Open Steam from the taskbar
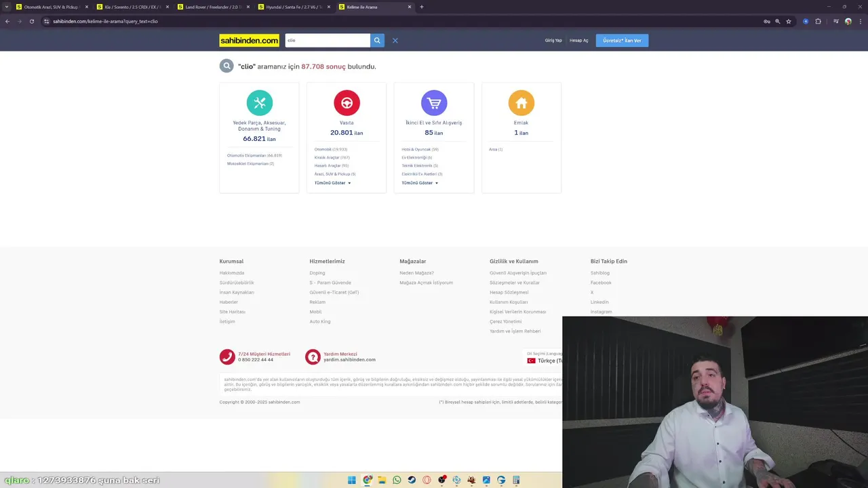The height and width of the screenshot is (488, 868). click(x=412, y=480)
